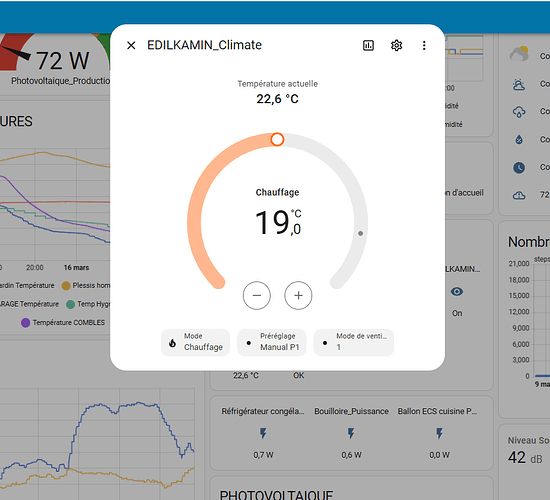
Task: Click the partly cloudy weather icon
Action: 519,54
